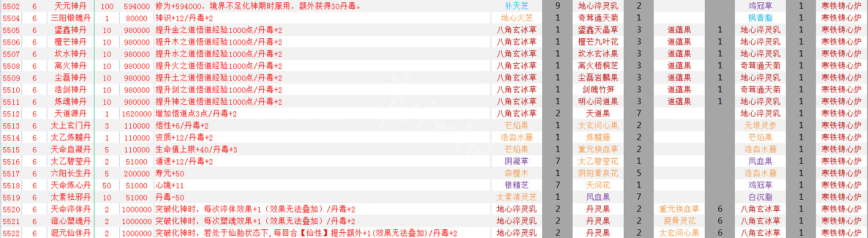Select the 炼髓藤 ingredient cell
This screenshot has height=238, width=868.
598,137
